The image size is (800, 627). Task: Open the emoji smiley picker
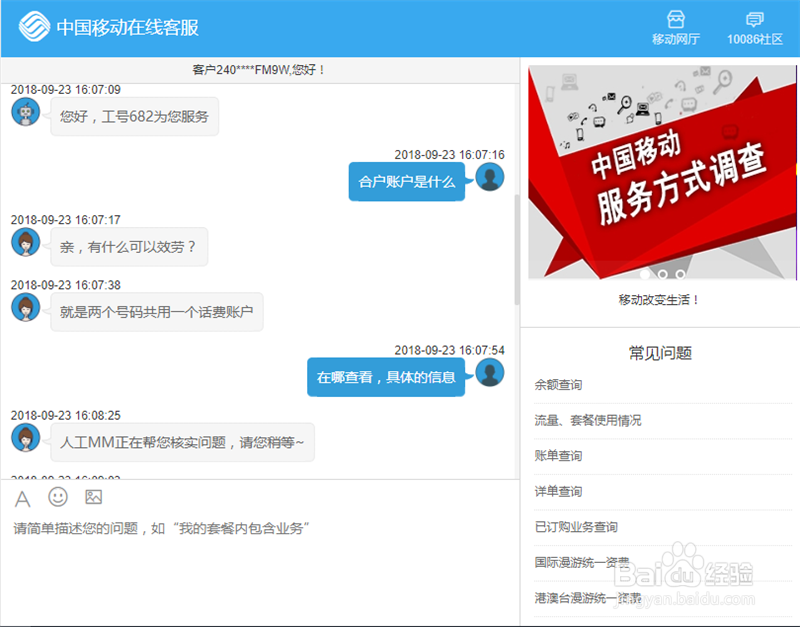58,497
